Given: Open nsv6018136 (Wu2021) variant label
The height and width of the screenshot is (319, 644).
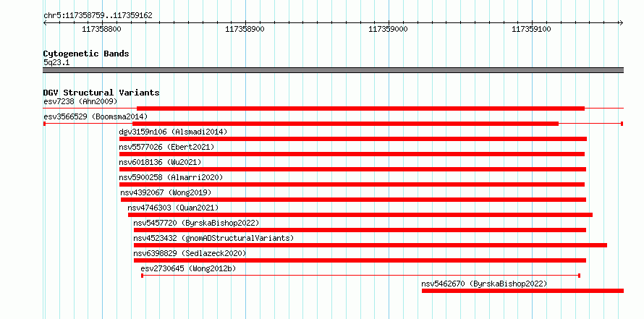Looking at the screenshot, I should coord(160,162).
